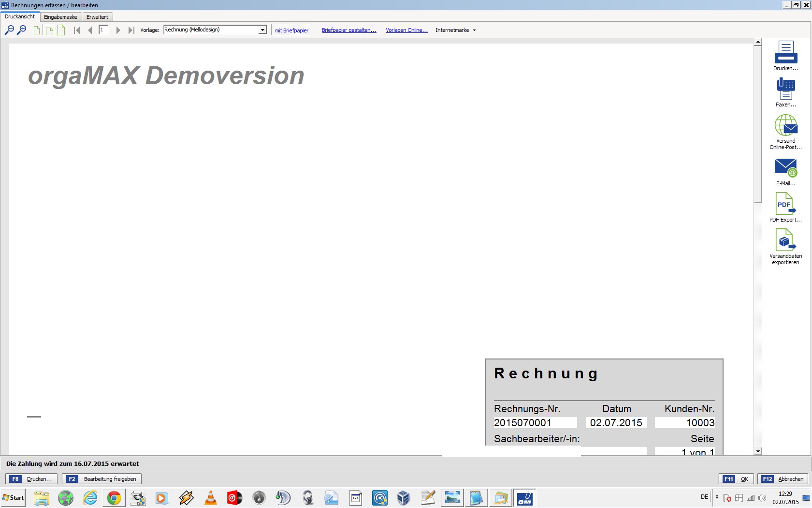Switch to the Eingabemaske tab

[x=60, y=17]
